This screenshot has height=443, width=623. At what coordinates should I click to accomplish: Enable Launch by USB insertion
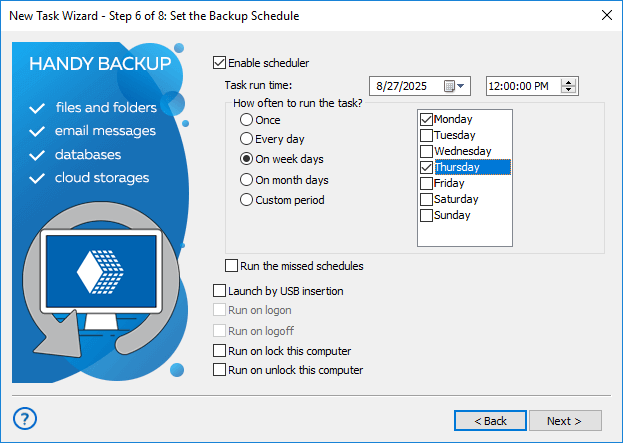220,291
